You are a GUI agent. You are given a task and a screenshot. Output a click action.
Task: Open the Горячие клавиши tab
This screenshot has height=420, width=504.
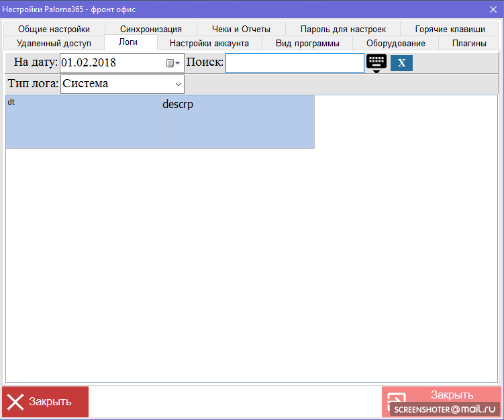click(x=450, y=29)
